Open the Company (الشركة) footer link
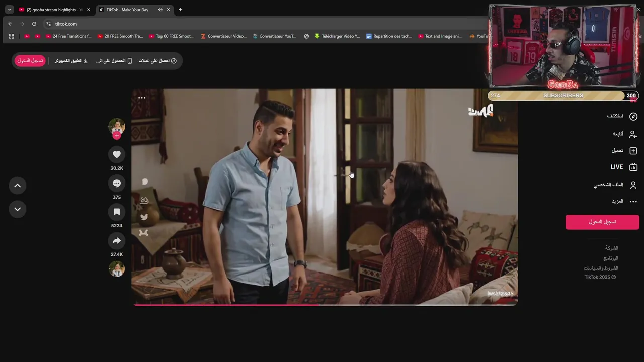The width and height of the screenshot is (644, 362). (611, 248)
